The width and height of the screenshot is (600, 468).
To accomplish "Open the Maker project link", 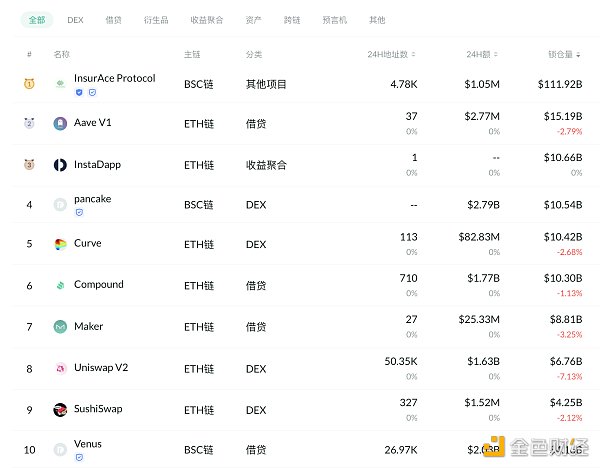I will [x=88, y=326].
